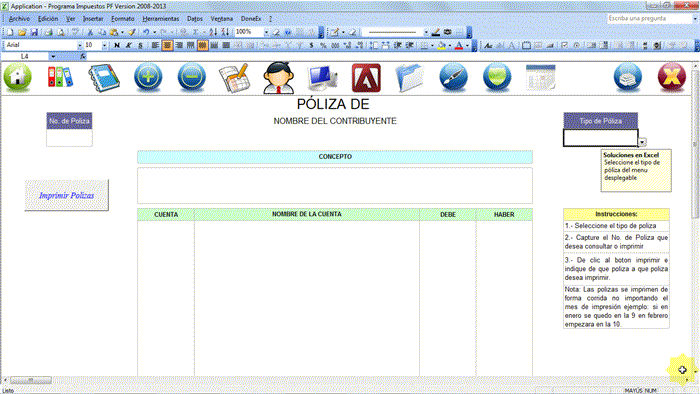Open the Edición menu
The width and height of the screenshot is (700, 394).
click(x=48, y=19)
